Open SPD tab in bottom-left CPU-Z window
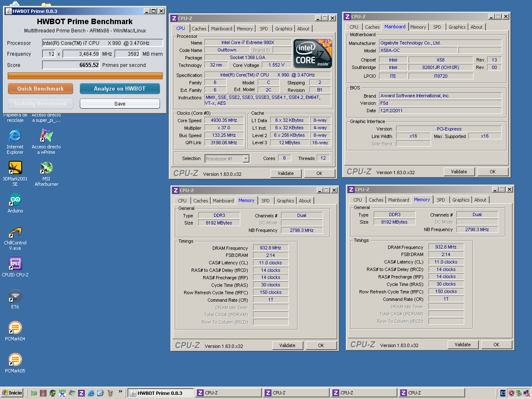532x399 pixels. [266, 201]
